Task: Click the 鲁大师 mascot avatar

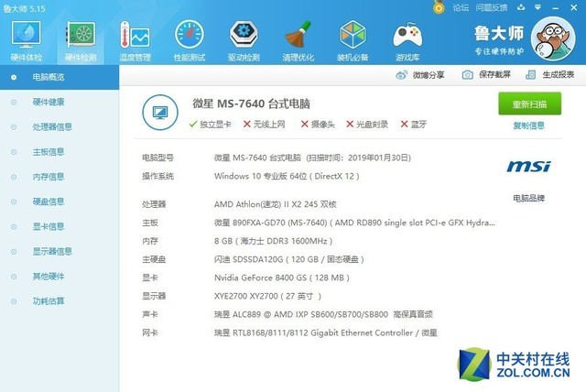Action: (553, 38)
